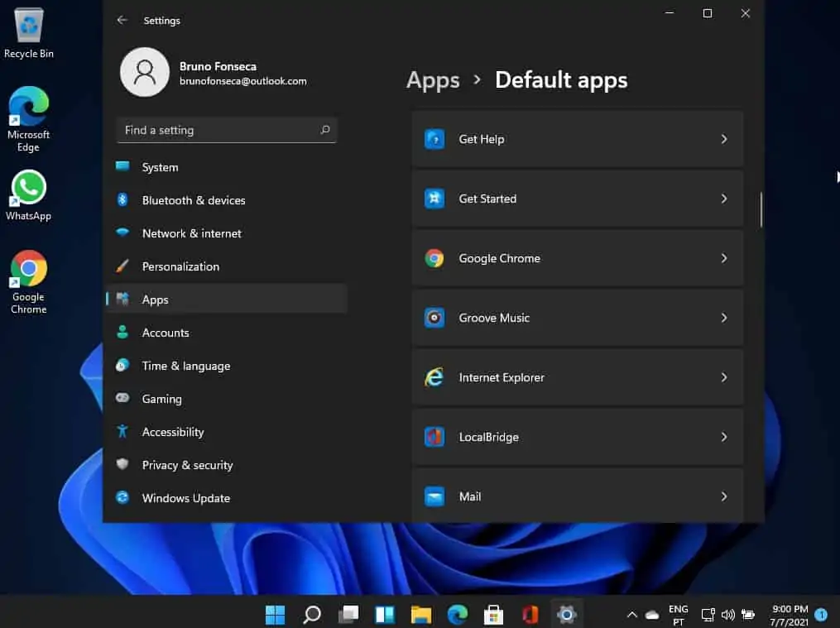The height and width of the screenshot is (628, 840).
Task: Click the Find a setting search box
Action: coord(226,130)
